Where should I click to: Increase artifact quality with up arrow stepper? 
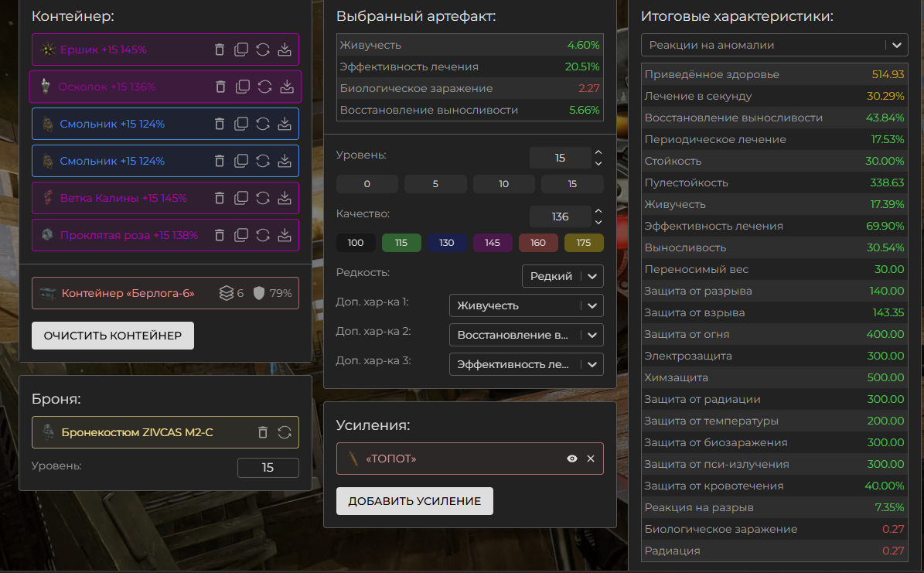point(598,211)
